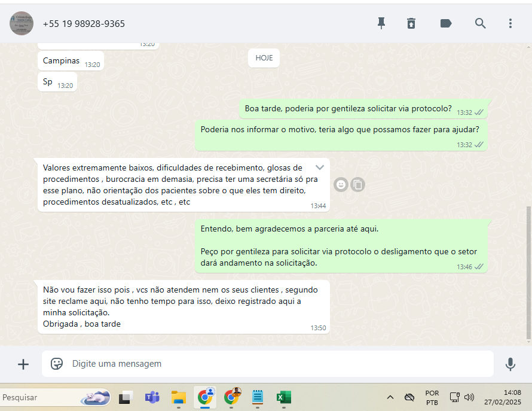Click the HOJE date label
Screen dimensions: 532x411
[x=264, y=58]
